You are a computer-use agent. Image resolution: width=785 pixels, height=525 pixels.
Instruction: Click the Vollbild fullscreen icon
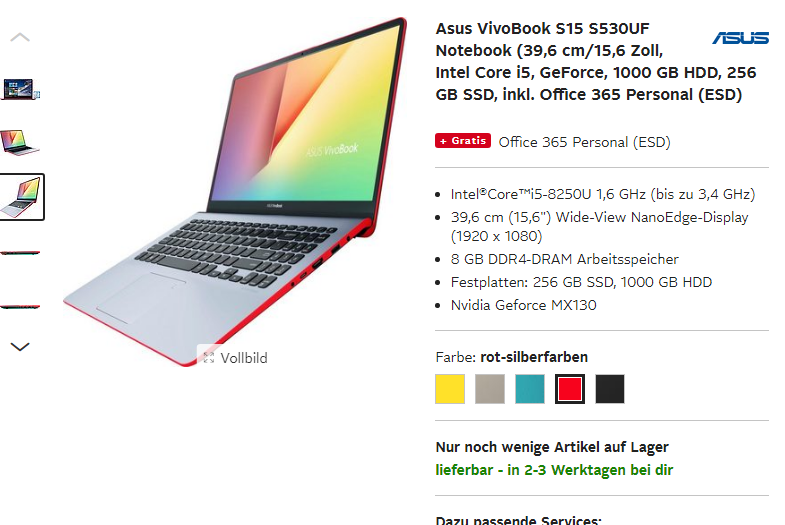[x=209, y=357]
